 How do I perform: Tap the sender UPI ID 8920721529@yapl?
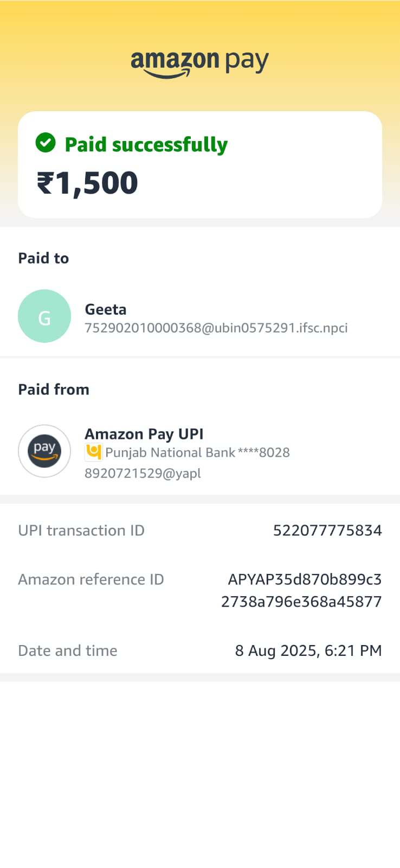click(x=143, y=473)
